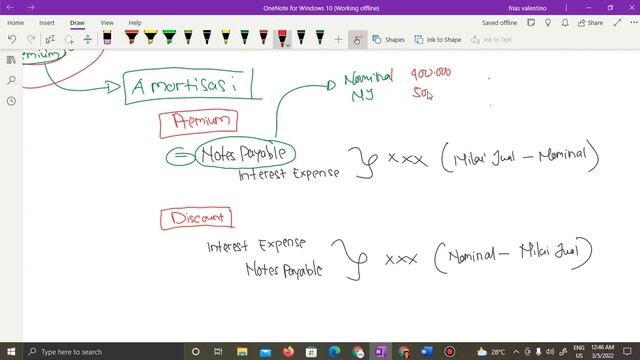Share this notebook

pyautogui.click(x=590, y=23)
